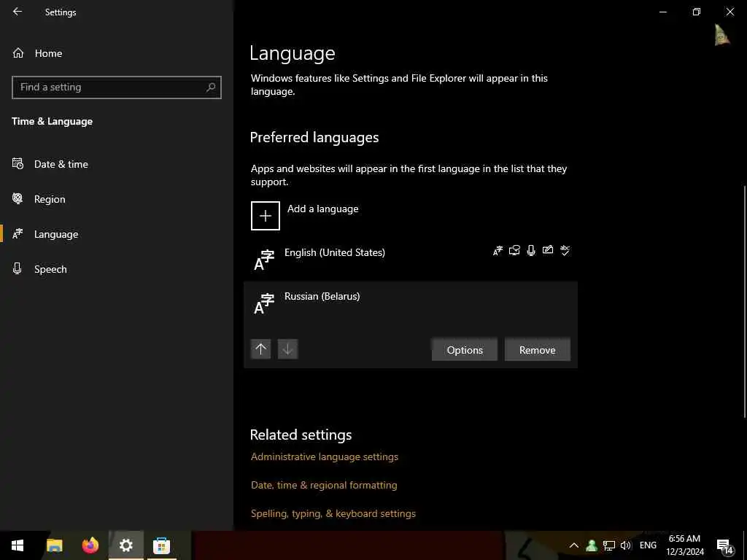
Task: Open Date & time settings
Action: [x=61, y=164]
